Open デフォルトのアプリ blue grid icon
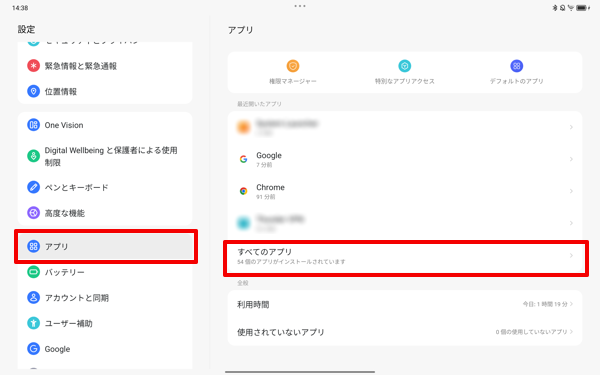 click(517, 66)
